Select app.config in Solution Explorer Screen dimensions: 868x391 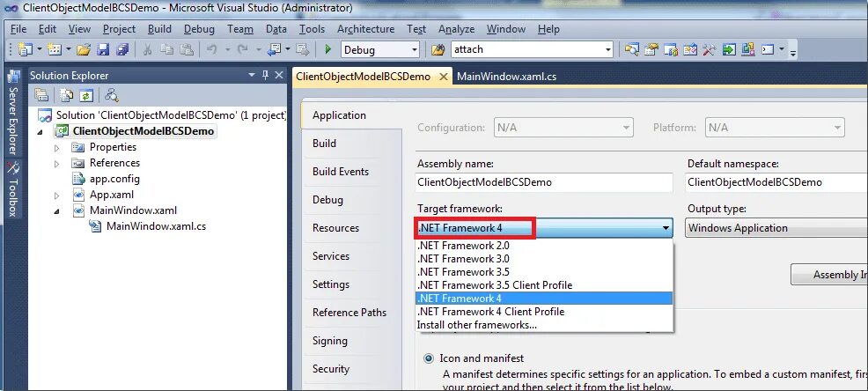pos(114,179)
